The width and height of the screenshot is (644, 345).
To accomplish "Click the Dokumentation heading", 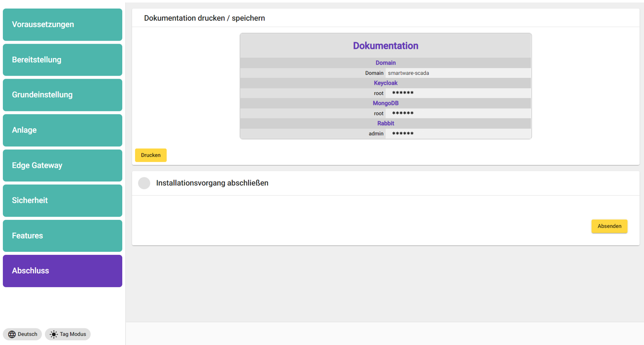I will pos(385,46).
